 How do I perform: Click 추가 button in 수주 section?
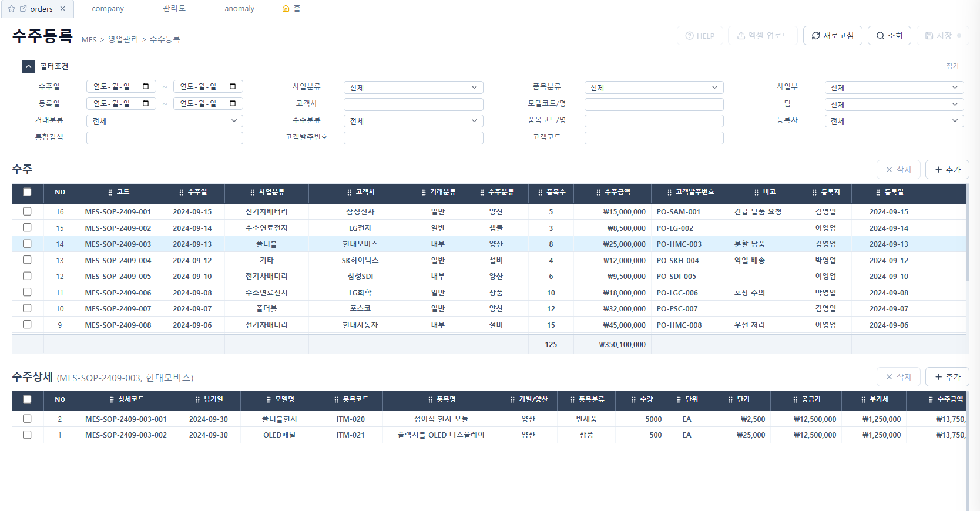[x=947, y=170]
